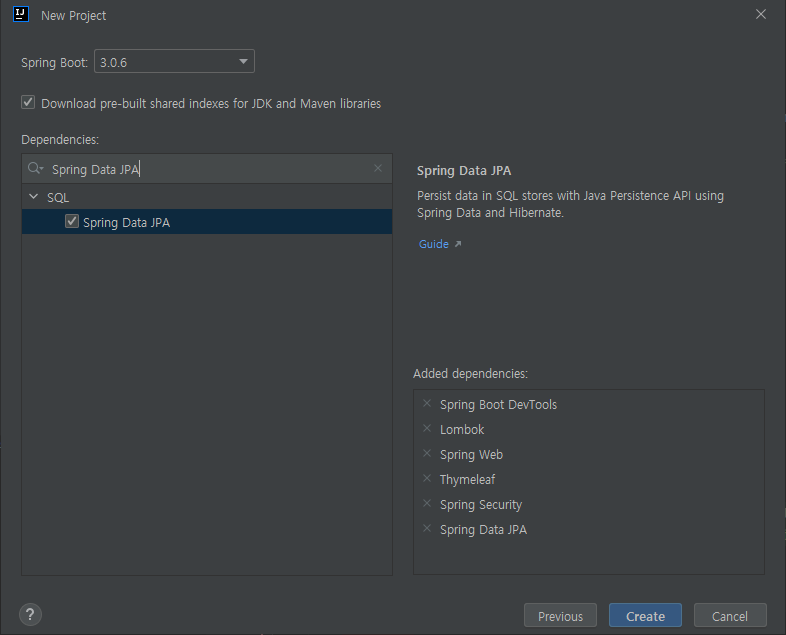Collapse the SQL category

pos(34,197)
